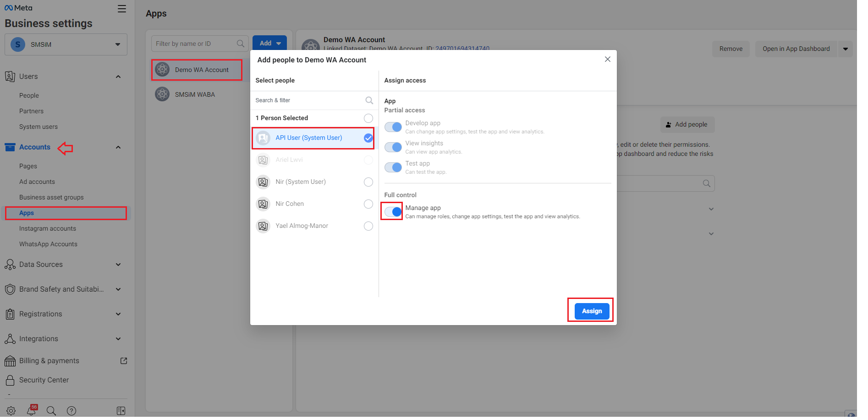Click the Remove button
Screen dimensions: 868x420
731,49
